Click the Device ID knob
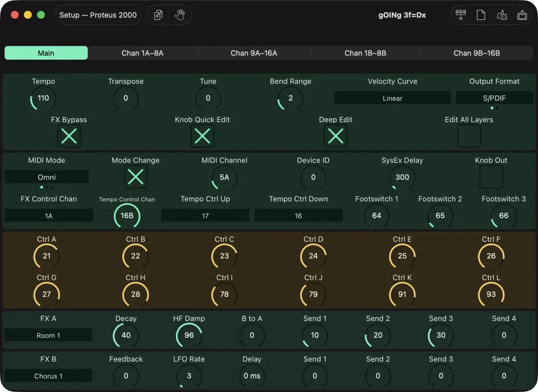This screenshot has width=538, height=392. click(313, 177)
